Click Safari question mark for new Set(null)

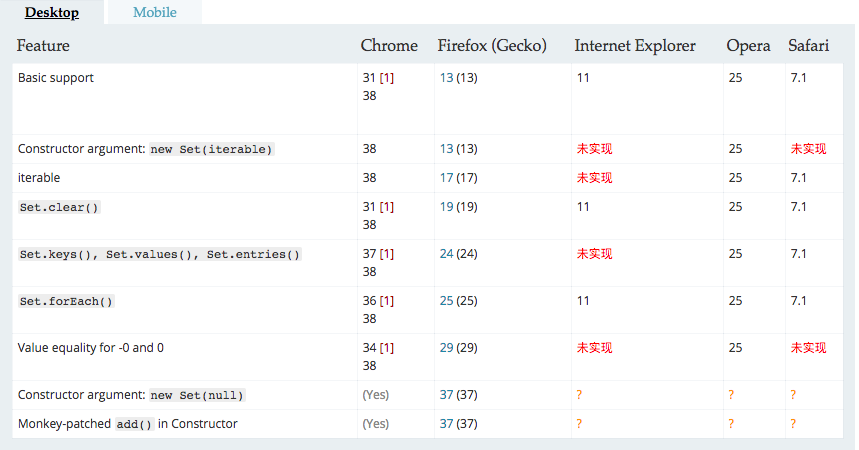pos(793,395)
